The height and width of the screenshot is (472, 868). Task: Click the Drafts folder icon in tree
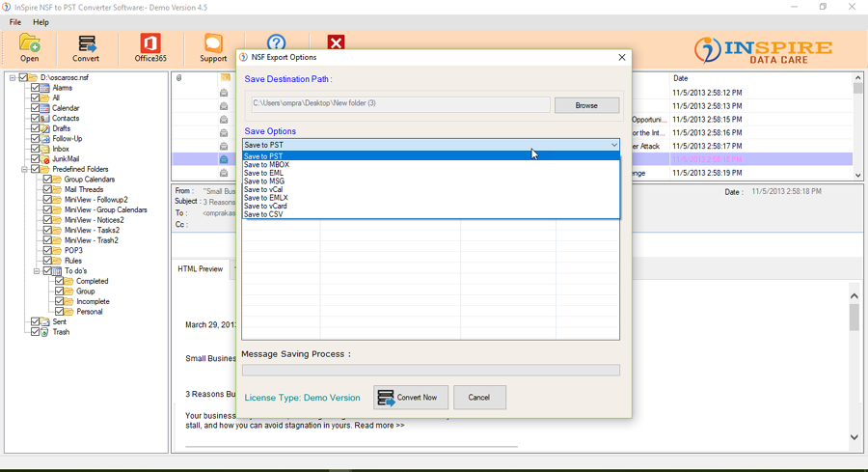[x=44, y=128]
